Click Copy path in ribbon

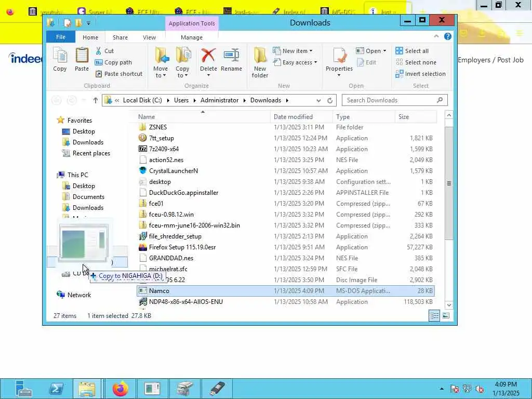(113, 62)
